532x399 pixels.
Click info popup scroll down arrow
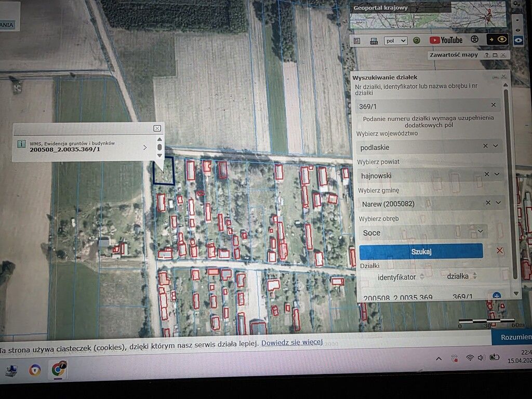click(159, 155)
